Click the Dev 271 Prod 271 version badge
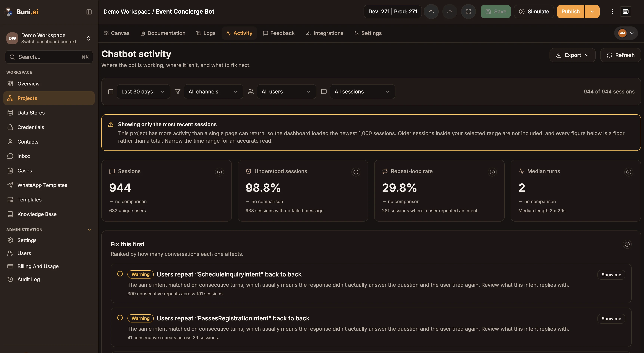 tap(392, 12)
